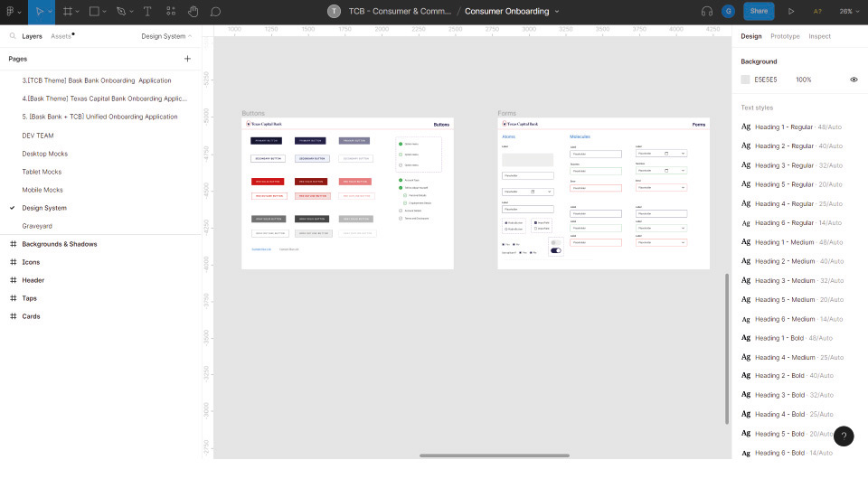This screenshot has height=488, width=868.
Task: Open the Mobile Mocks page
Action: 42,190
